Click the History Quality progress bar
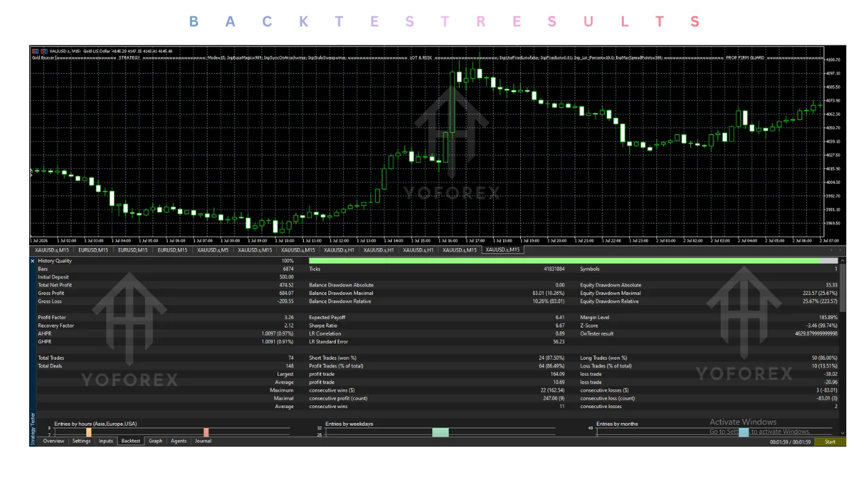 [x=573, y=261]
